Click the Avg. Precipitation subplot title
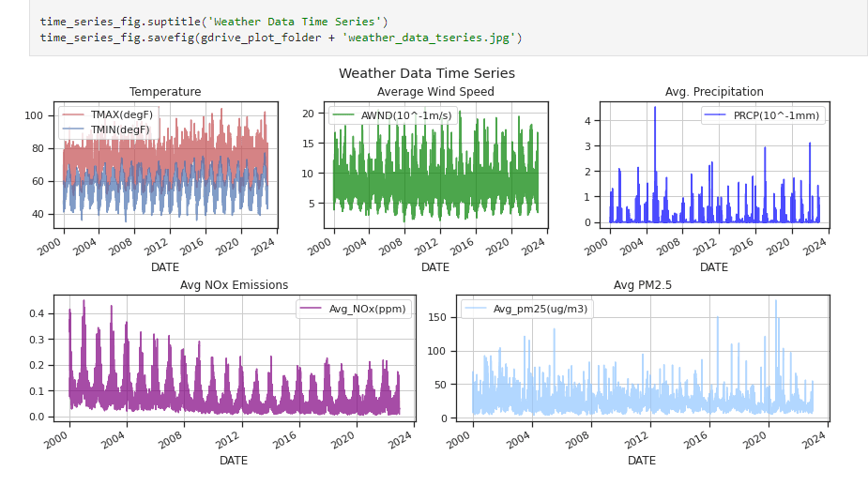This screenshot has height=486, width=868. coord(714,92)
